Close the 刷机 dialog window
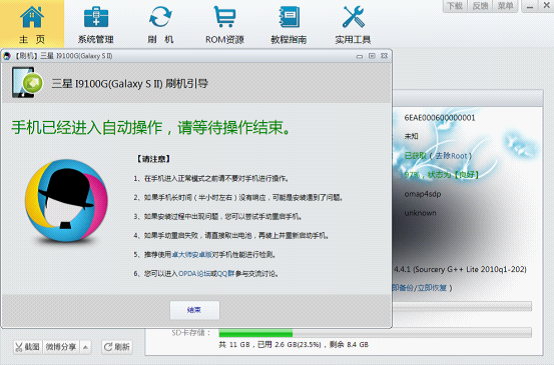 384,56
